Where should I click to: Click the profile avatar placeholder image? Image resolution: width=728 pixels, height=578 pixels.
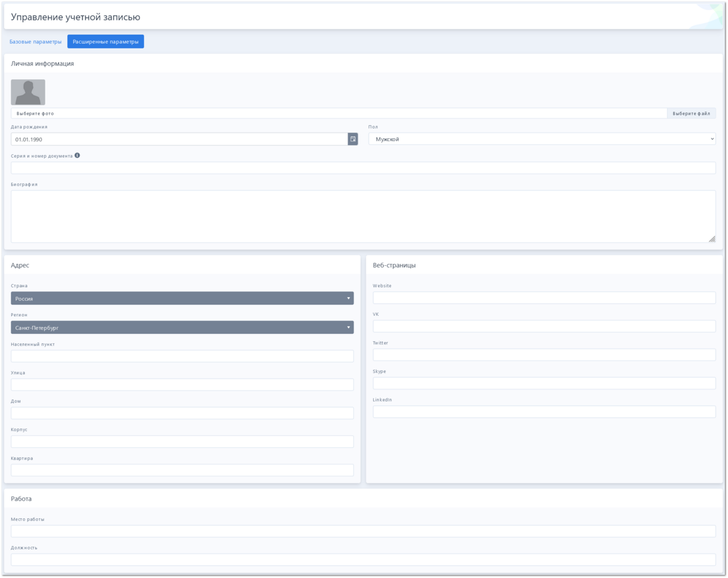pos(28,92)
